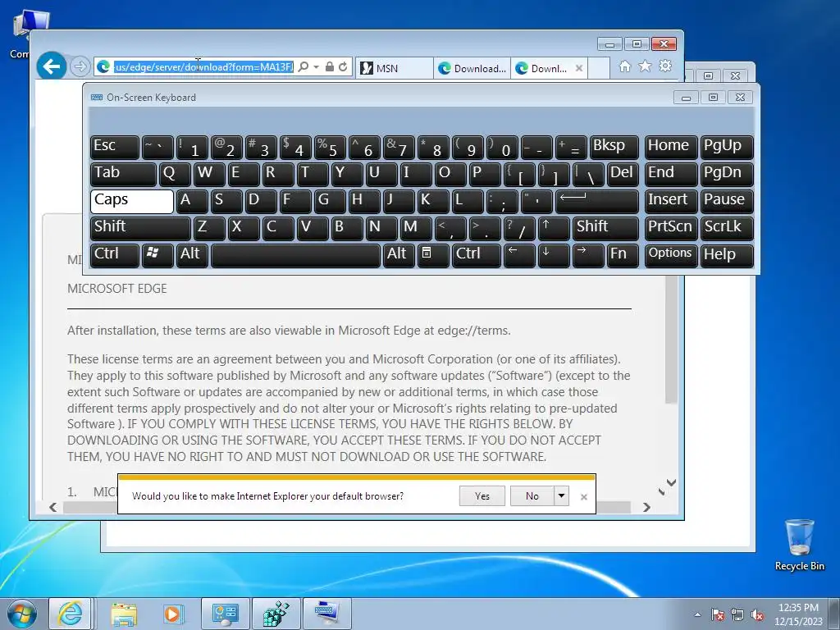The image size is (840, 630).
Task: Expand the No button dropdown arrow
Action: click(561, 496)
